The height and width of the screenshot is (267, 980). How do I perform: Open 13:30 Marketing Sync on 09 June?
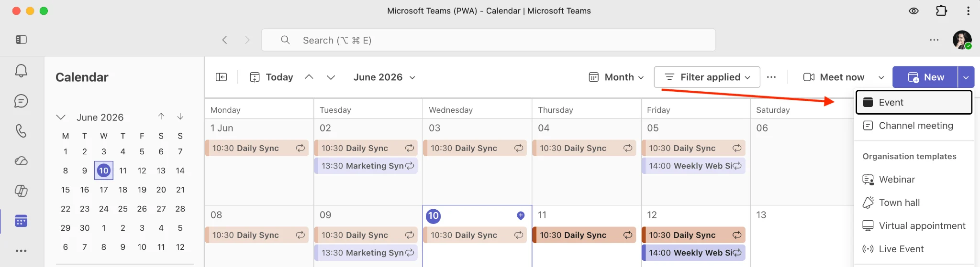(366, 253)
